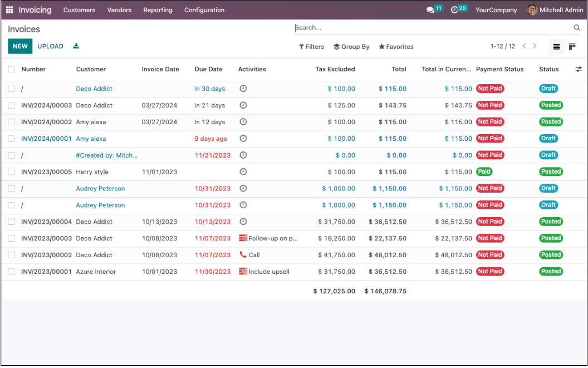Image resolution: width=588 pixels, height=368 pixels.
Task: Open optional columns settings icon
Action: click(579, 69)
